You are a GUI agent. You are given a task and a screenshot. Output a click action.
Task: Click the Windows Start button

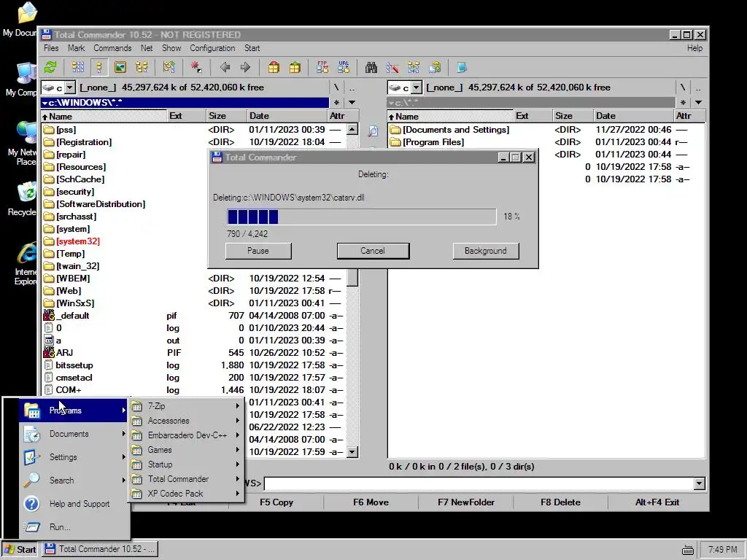pyautogui.click(x=20, y=550)
